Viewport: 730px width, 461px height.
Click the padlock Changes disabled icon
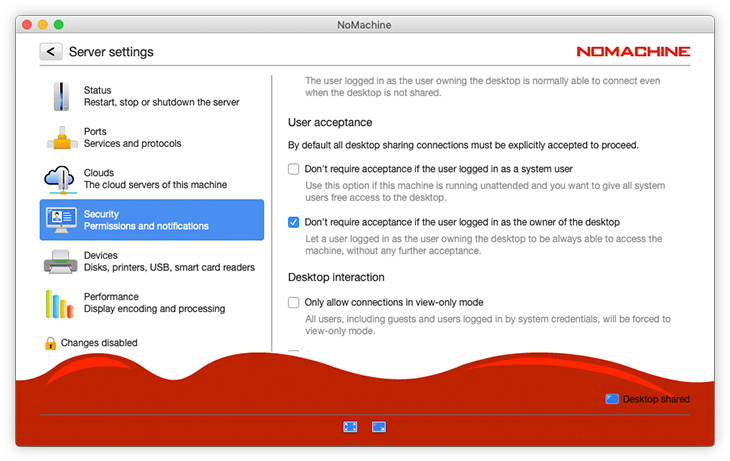[x=50, y=343]
